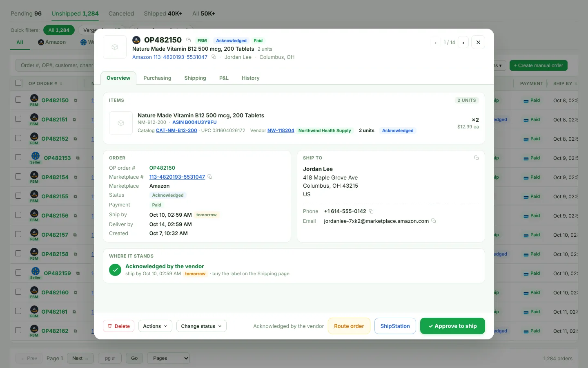Copy order number OP482162 in table

pos(75,331)
